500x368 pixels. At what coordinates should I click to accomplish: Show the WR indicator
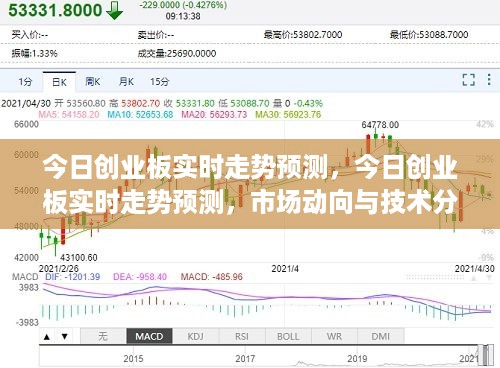(x=334, y=336)
